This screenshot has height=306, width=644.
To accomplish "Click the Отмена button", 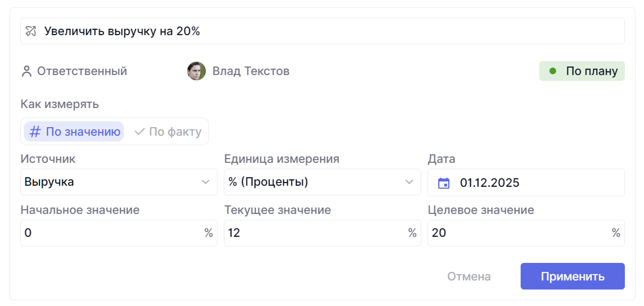I will 469,277.
